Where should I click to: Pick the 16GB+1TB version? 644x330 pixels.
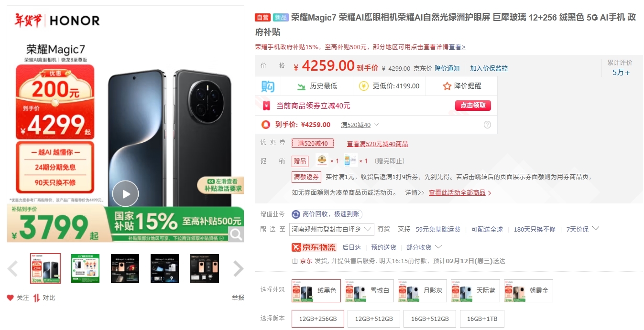coord(482,319)
